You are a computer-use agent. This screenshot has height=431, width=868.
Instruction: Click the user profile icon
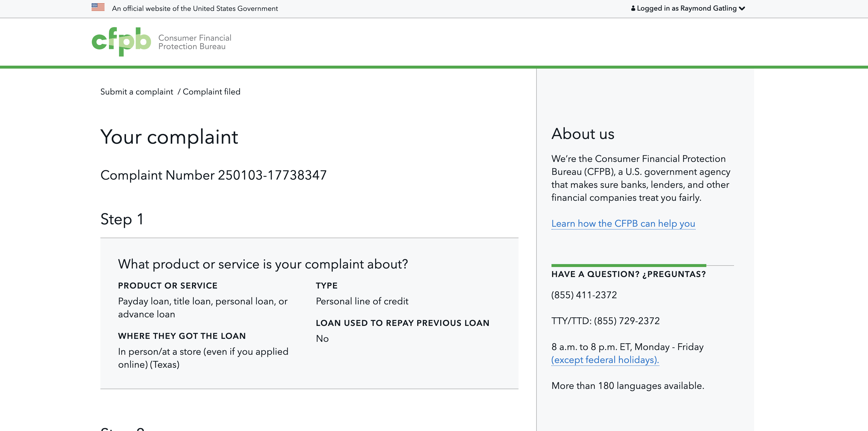click(x=633, y=8)
